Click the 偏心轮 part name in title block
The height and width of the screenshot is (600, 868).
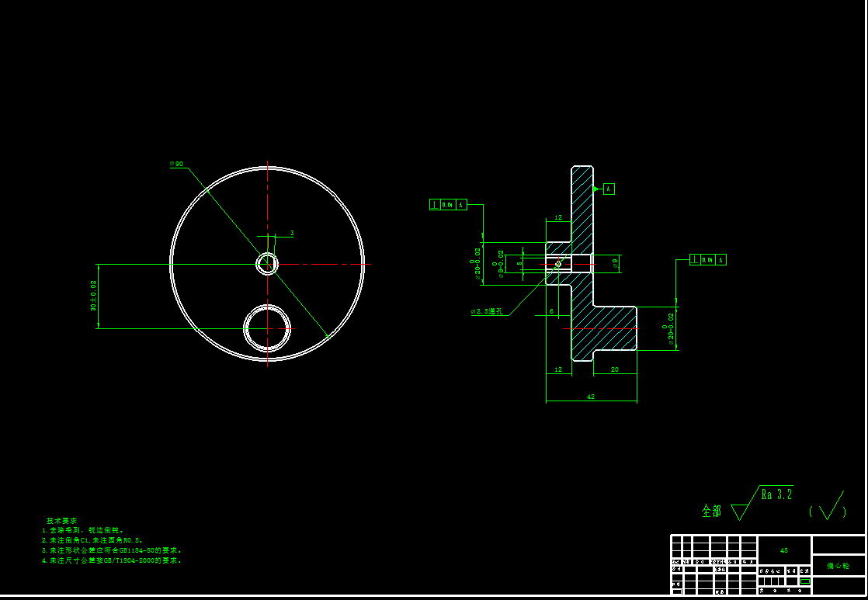click(x=838, y=566)
